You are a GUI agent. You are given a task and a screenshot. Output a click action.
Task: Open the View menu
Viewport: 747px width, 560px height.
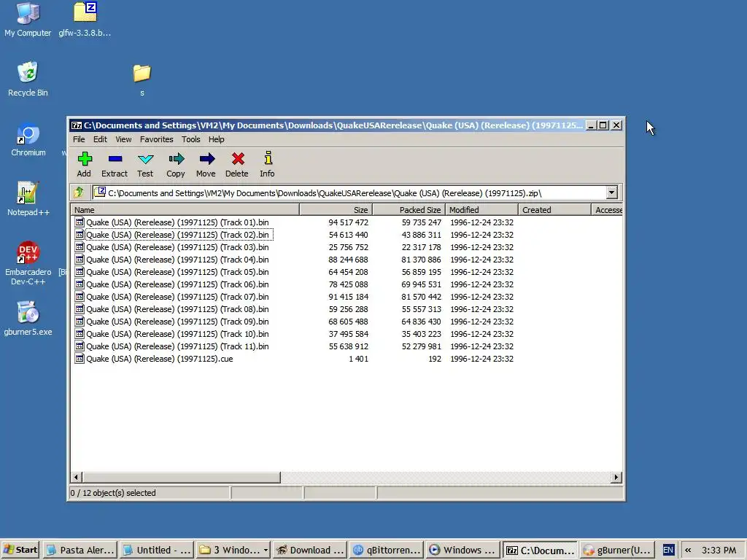click(123, 139)
